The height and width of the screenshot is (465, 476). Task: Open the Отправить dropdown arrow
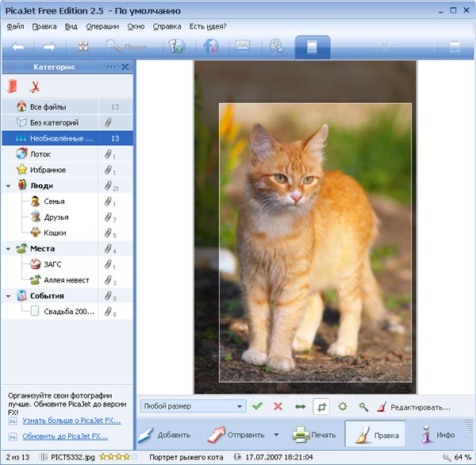276,435
